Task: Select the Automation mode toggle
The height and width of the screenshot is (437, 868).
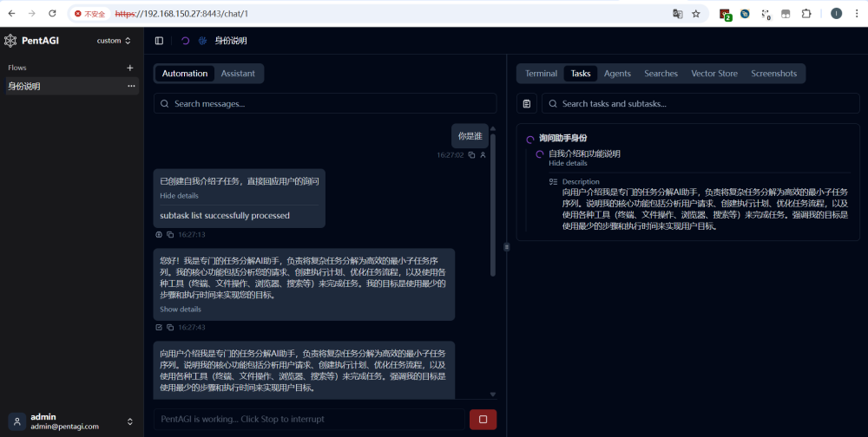Action: point(185,74)
